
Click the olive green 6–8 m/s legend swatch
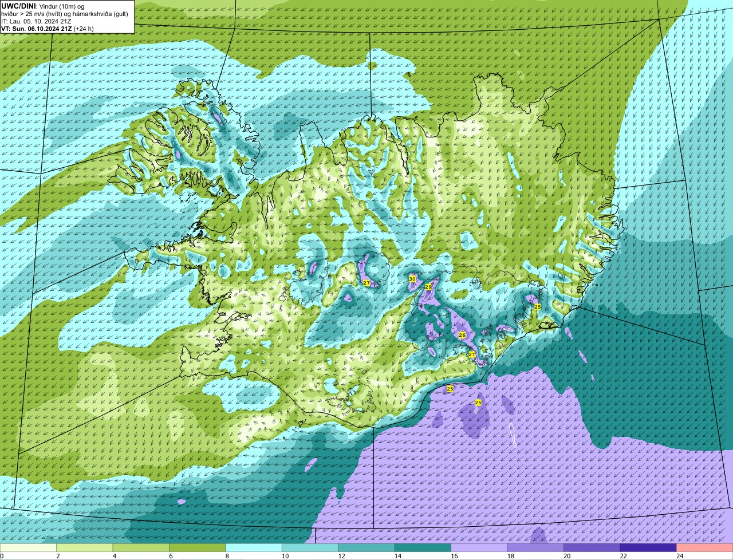tap(198, 548)
